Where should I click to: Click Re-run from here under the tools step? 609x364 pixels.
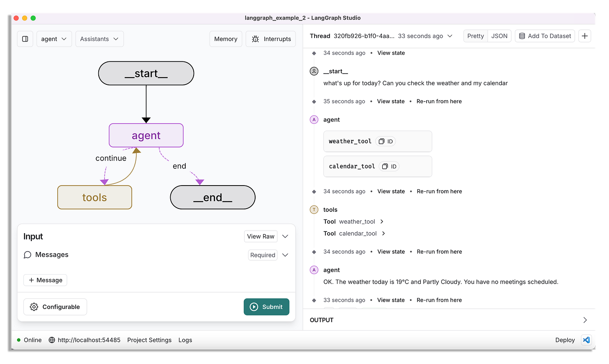point(439,252)
